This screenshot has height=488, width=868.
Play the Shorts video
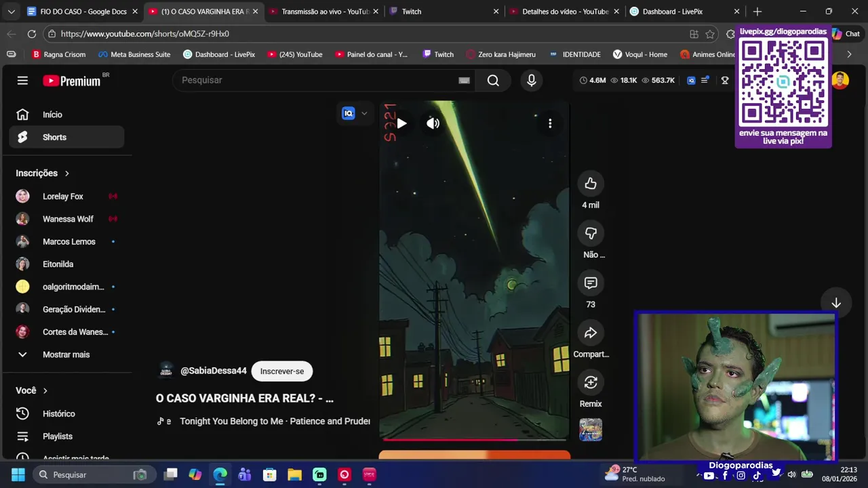pos(401,123)
